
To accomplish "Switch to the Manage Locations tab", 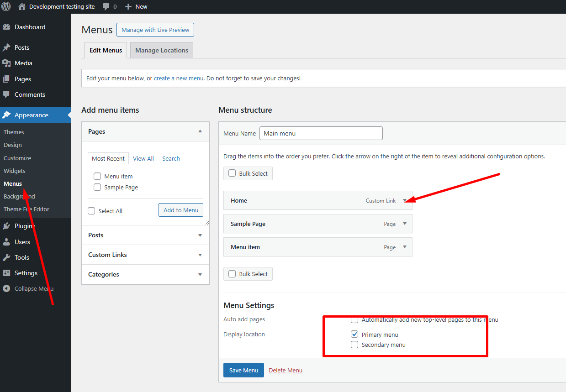I will tap(162, 50).
